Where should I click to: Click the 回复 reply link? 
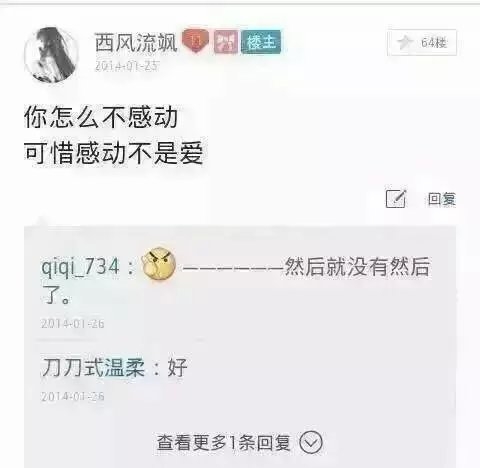tap(442, 199)
